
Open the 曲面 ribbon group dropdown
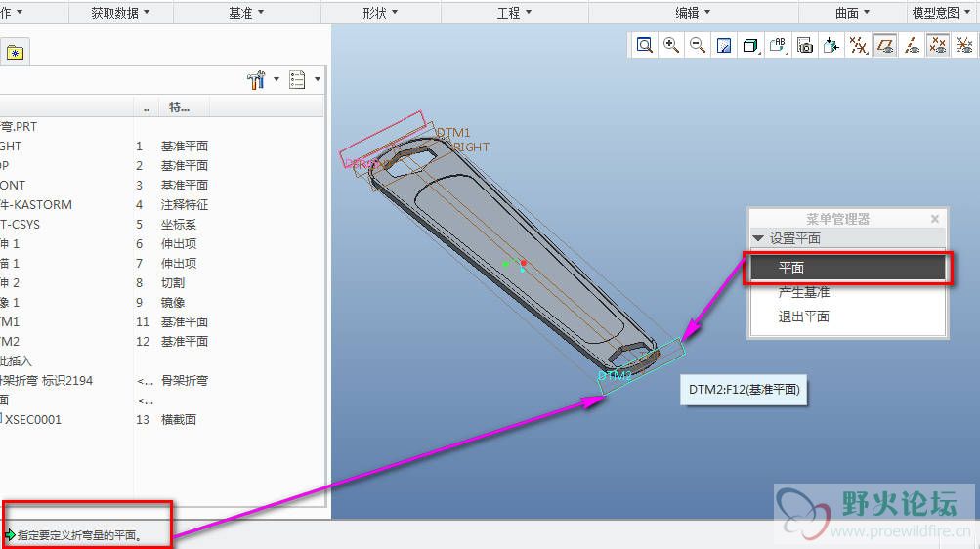click(853, 12)
